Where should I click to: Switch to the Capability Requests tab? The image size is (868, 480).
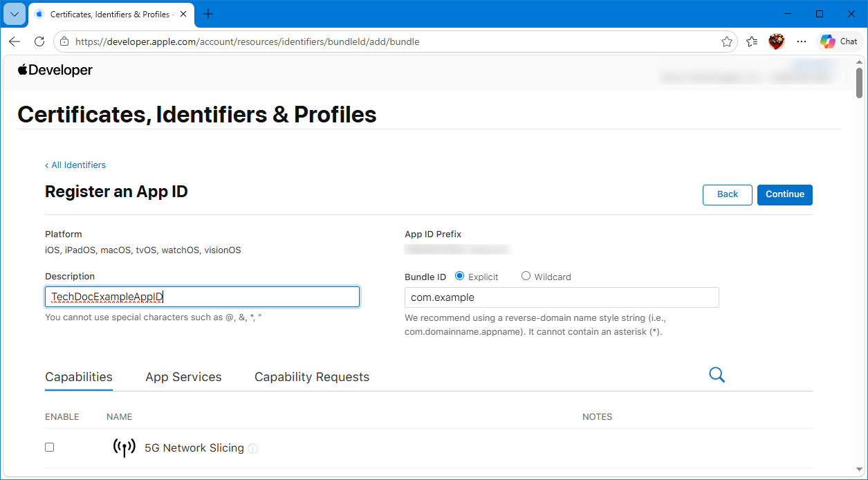pyautogui.click(x=312, y=377)
